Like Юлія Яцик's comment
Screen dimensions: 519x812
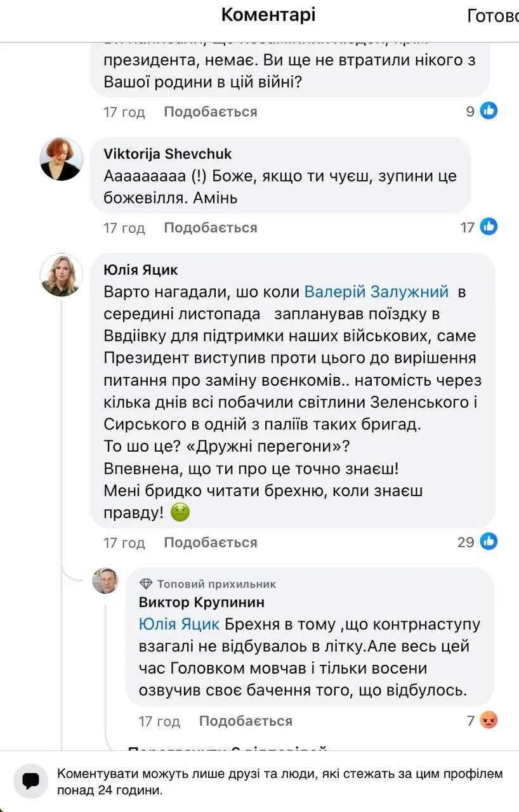pos(210,542)
